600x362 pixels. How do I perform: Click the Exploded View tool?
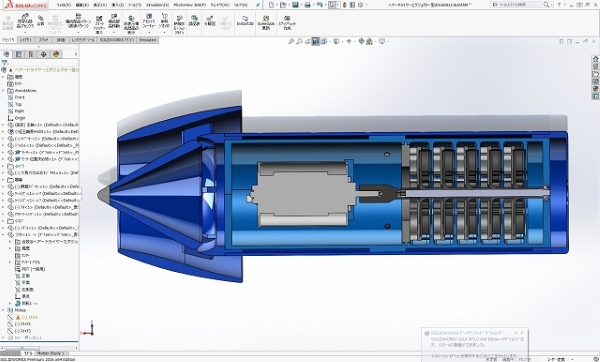209,21
